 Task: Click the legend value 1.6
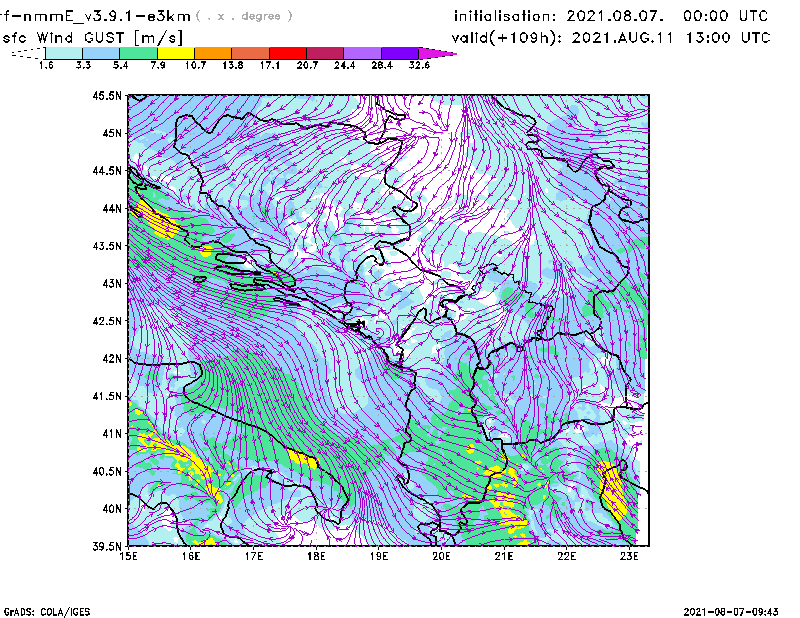coord(46,65)
